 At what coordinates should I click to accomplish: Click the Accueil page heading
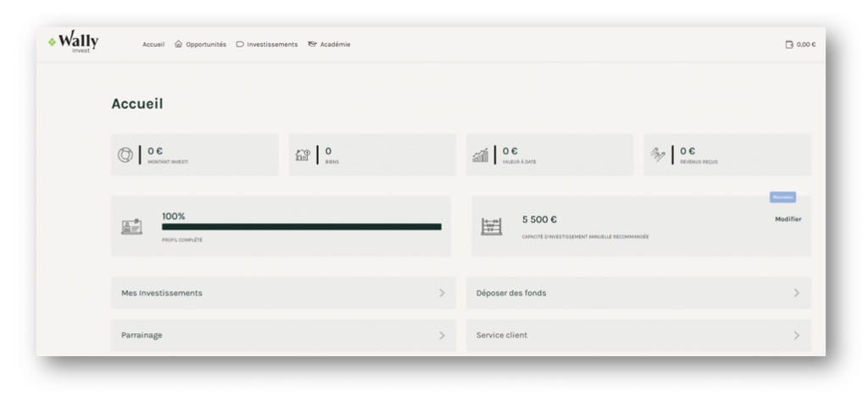tap(137, 103)
